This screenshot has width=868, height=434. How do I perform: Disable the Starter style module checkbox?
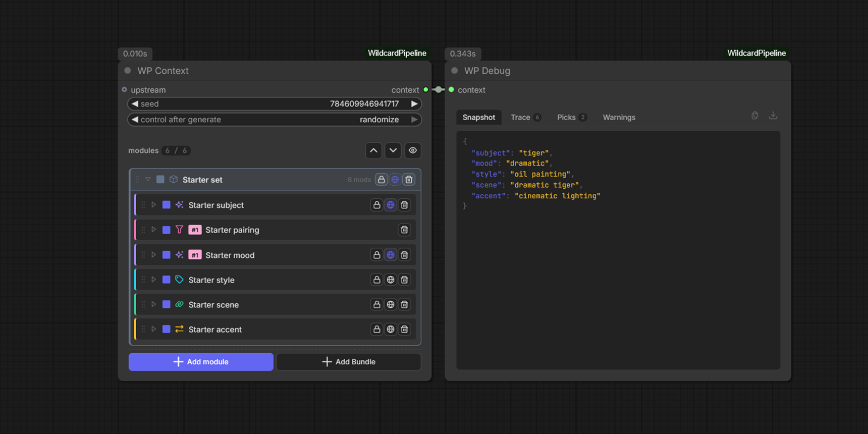tap(166, 280)
